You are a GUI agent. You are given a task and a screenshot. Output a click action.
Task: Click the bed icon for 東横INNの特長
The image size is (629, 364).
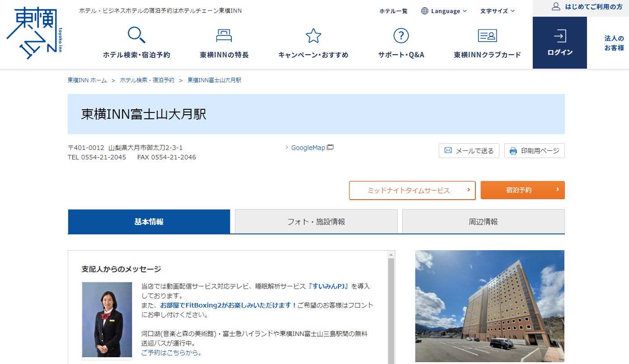(x=224, y=35)
